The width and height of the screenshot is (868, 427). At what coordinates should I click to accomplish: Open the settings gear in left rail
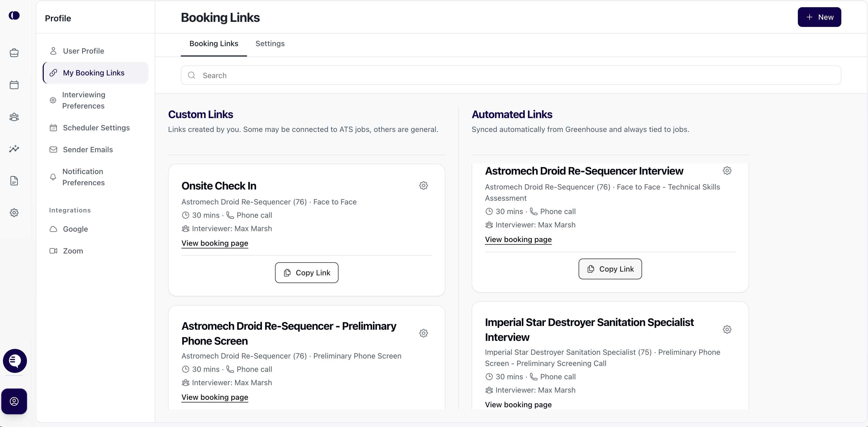tap(14, 213)
